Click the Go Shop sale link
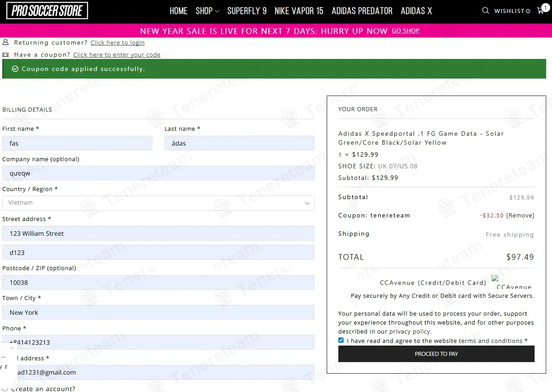This screenshot has width=552, height=392. (405, 31)
